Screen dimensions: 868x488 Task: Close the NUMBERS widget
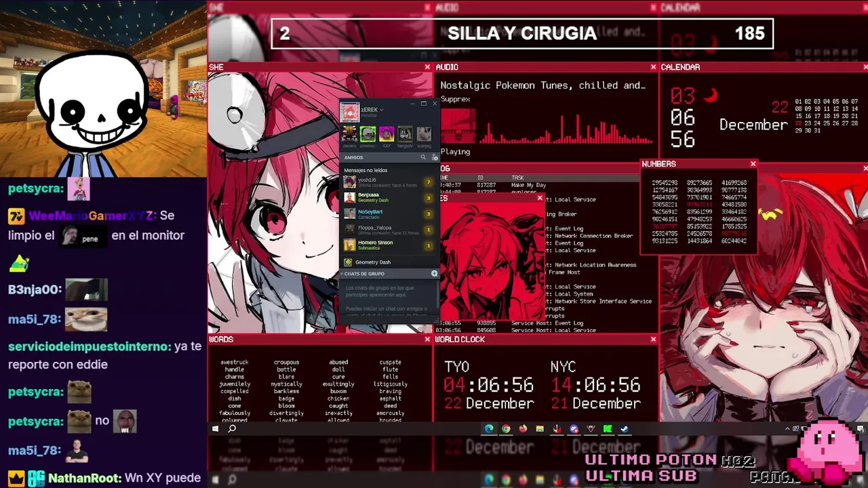click(753, 164)
